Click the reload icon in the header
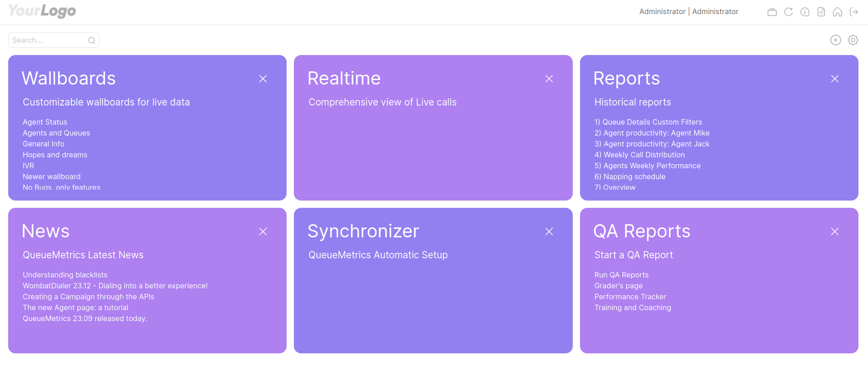This screenshot has height=367, width=868. (x=788, y=12)
